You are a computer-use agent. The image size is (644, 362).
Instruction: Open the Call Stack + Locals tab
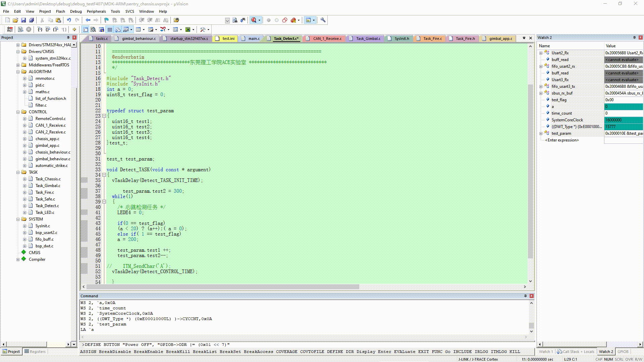[576, 352]
